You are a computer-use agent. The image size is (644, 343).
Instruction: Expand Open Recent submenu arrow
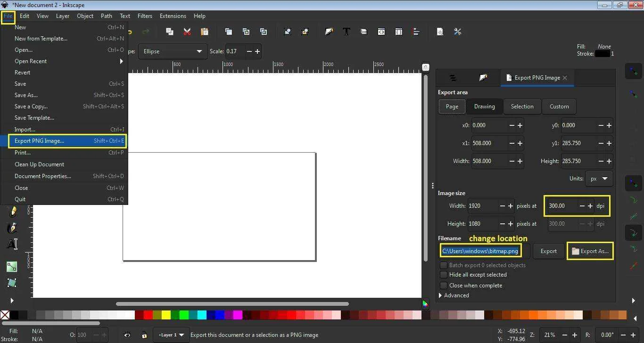(121, 61)
